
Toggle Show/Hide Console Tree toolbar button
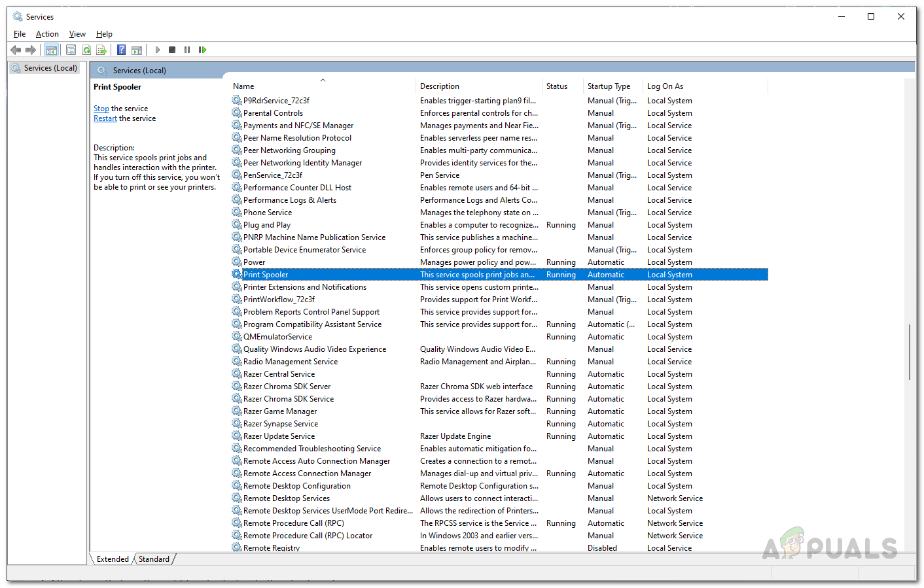(52, 50)
